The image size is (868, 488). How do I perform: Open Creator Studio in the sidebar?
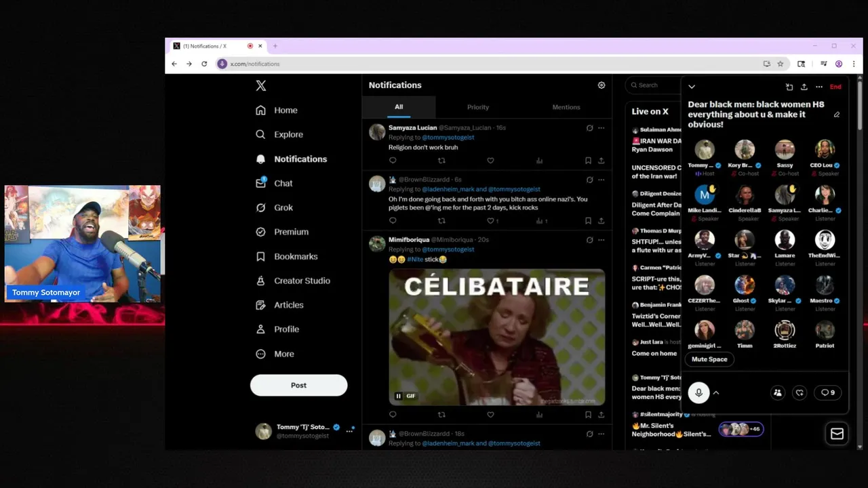coord(292,281)
